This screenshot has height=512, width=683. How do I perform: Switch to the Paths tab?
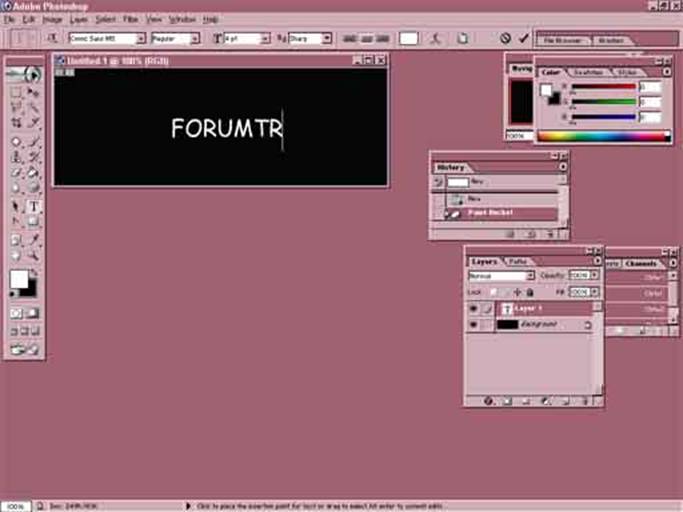pos(518,261)
